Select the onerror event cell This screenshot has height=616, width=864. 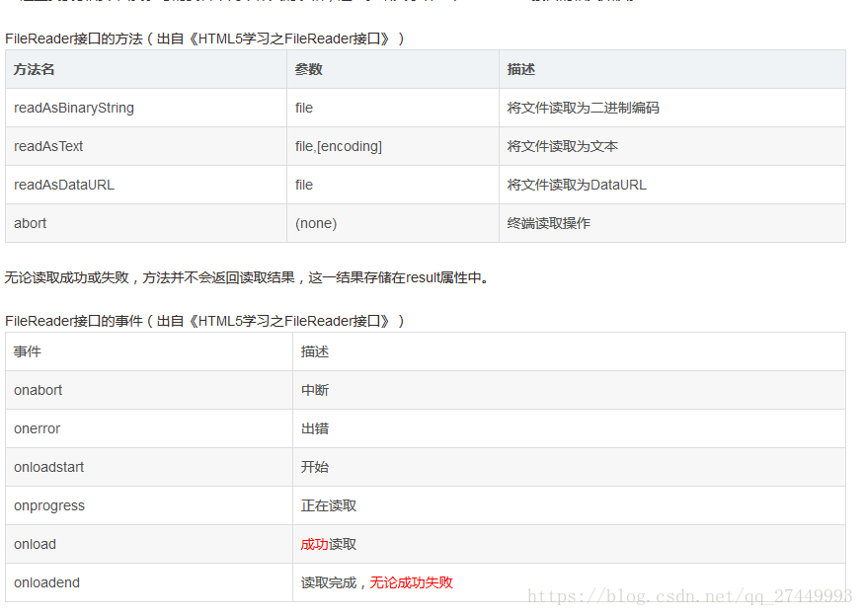149,428
